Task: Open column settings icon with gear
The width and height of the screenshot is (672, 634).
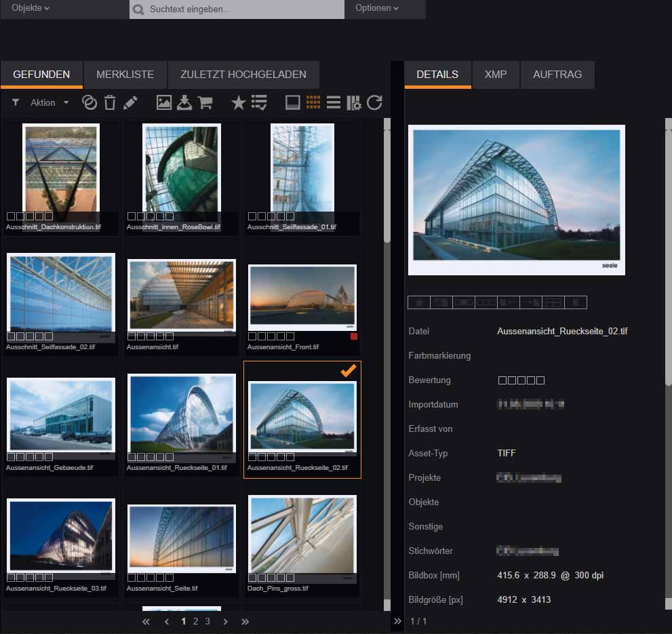Action: coord(353,103)
